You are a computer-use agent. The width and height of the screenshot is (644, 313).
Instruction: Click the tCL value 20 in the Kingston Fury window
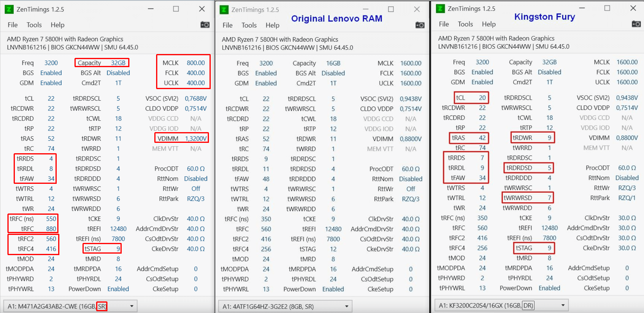(x=482, y=98)
